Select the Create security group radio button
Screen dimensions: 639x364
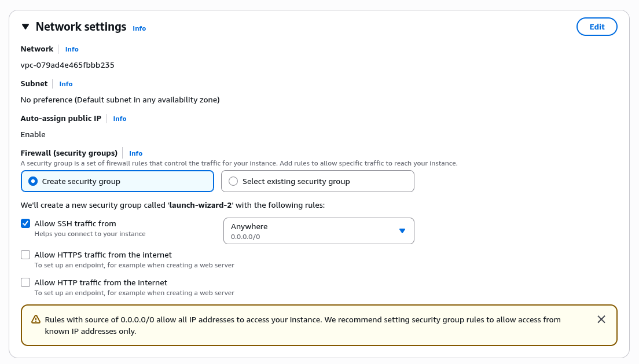coord(33,181)
